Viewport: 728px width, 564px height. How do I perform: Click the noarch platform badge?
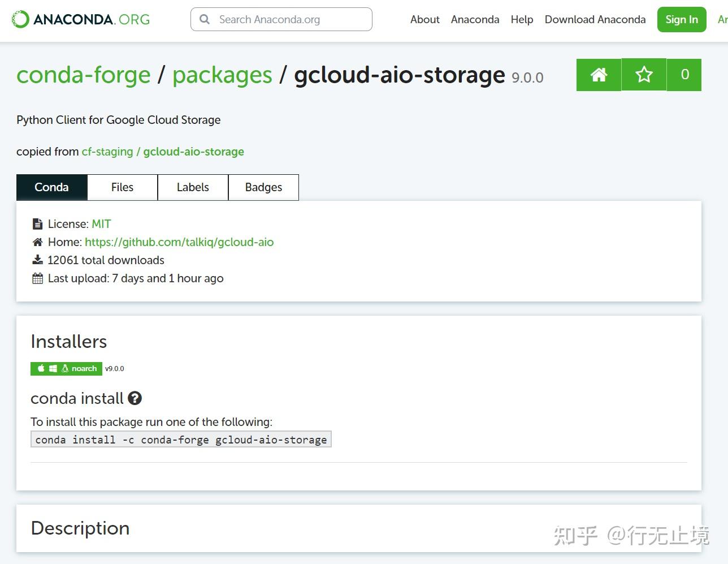tap(66, 368)
